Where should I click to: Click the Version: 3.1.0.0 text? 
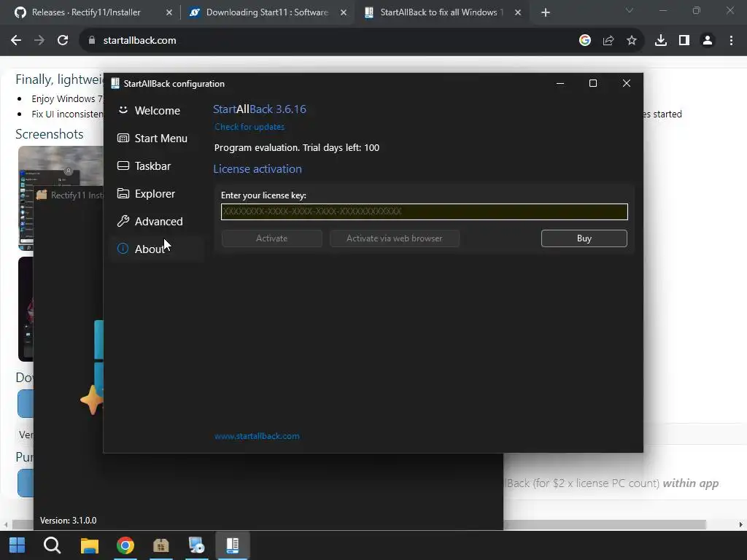(68, 521)
